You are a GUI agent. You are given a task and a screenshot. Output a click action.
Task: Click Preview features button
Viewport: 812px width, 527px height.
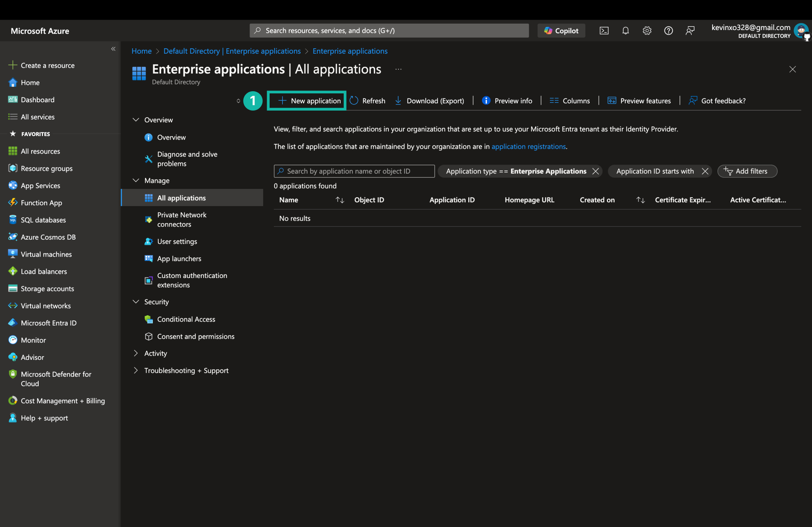coord(639,101)
